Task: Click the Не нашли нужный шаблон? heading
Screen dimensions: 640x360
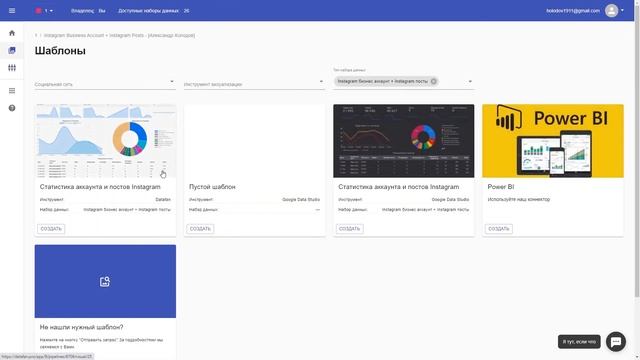Action: pyautogui.click(x=81, y=327)
